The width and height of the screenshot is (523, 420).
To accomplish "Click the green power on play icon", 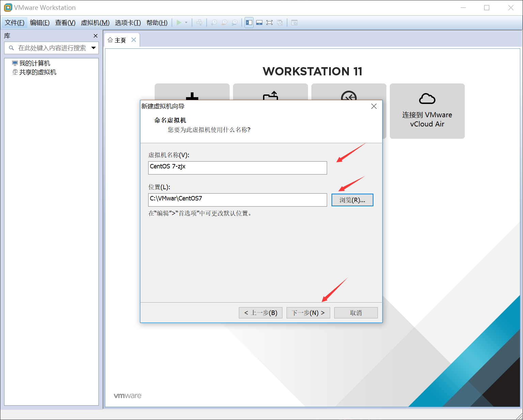I will click(179, 22).
